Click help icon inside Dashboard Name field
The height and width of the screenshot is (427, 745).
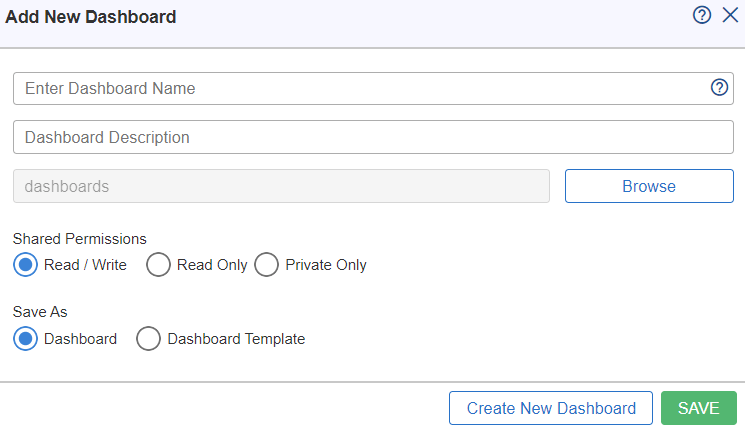(x=719, y=87)
